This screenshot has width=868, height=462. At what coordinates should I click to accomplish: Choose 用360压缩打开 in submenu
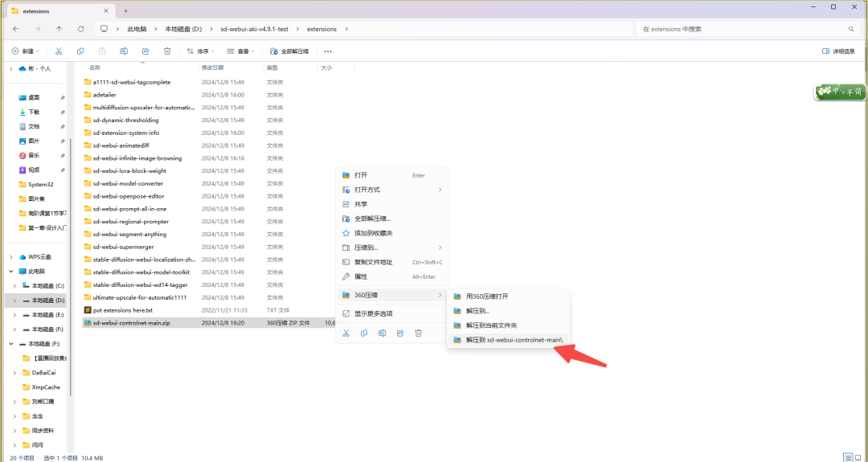coord(508,296)
